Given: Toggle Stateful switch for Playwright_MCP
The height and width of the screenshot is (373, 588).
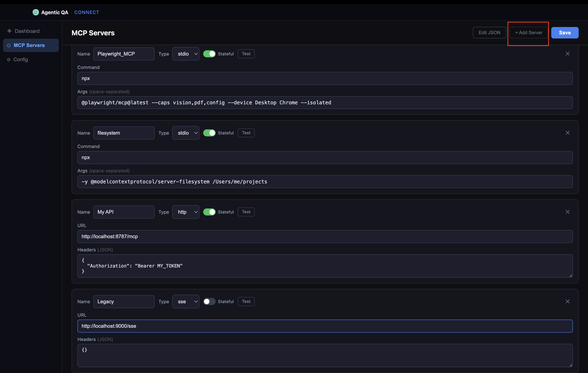Looking at the screenshot, I should [x=209, y=54].
